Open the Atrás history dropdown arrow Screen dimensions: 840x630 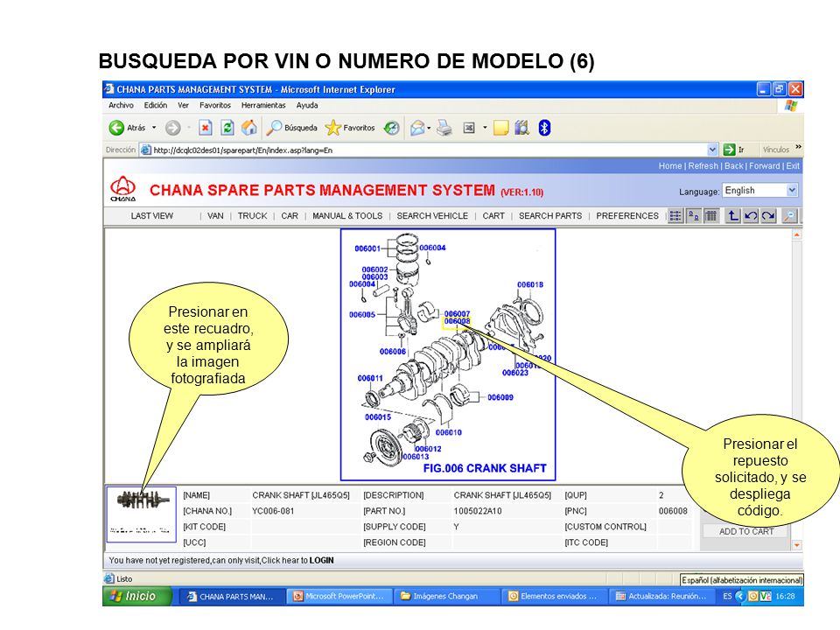coord(154,128)
